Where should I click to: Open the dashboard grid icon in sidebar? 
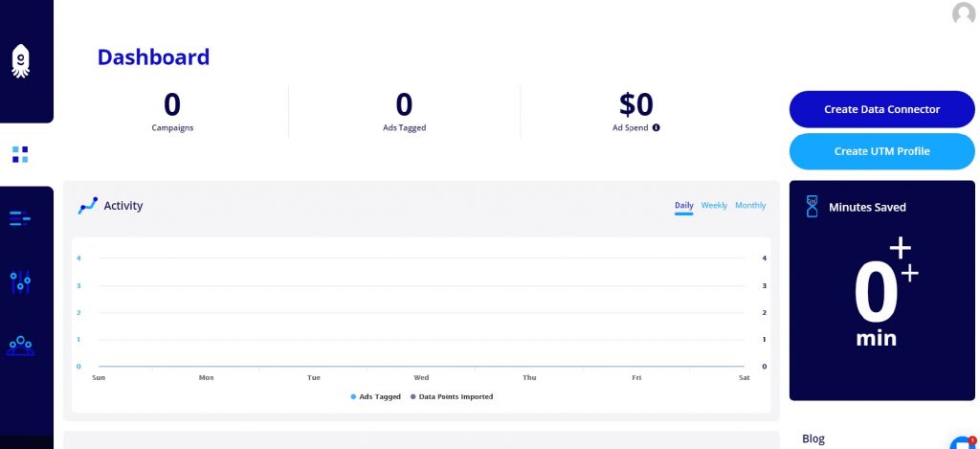(20, 154)
